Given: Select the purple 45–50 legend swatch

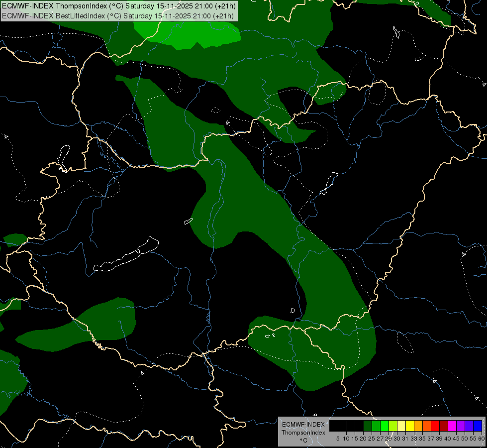Looking at the screenshot, I should tap(461, 426).
